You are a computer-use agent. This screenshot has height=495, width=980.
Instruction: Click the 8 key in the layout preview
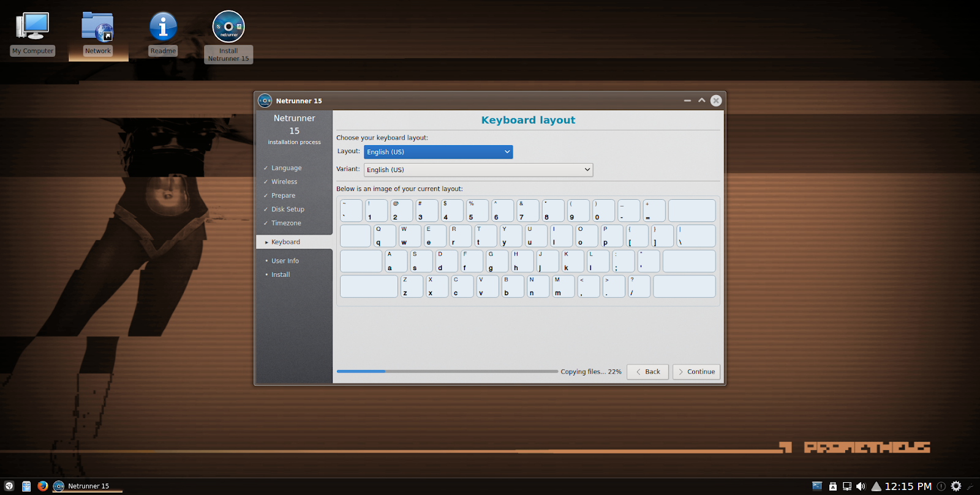[554, 210]
